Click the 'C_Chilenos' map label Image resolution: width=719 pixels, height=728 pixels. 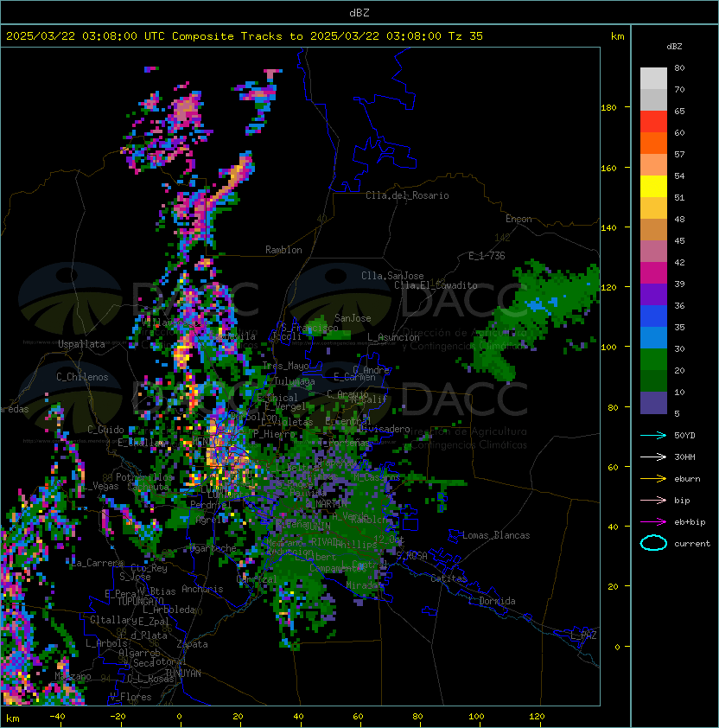[82, 377]
